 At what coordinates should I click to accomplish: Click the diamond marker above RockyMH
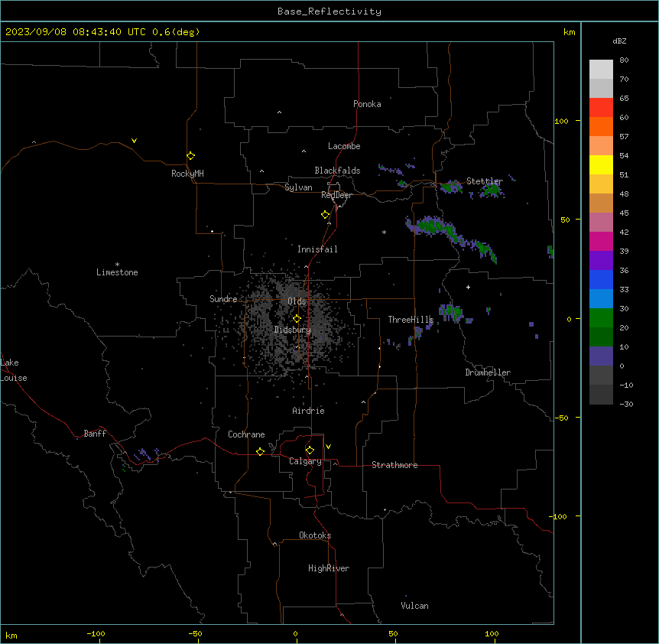pos(190,156)
